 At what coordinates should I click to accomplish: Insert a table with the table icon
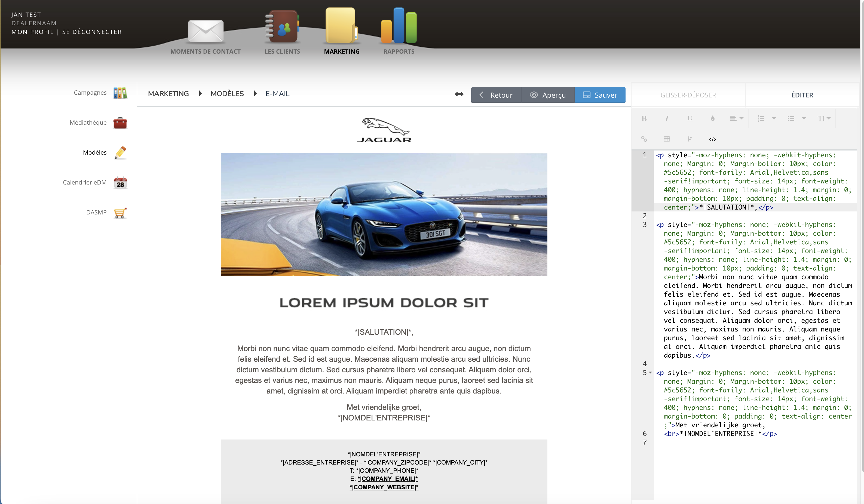667,139
